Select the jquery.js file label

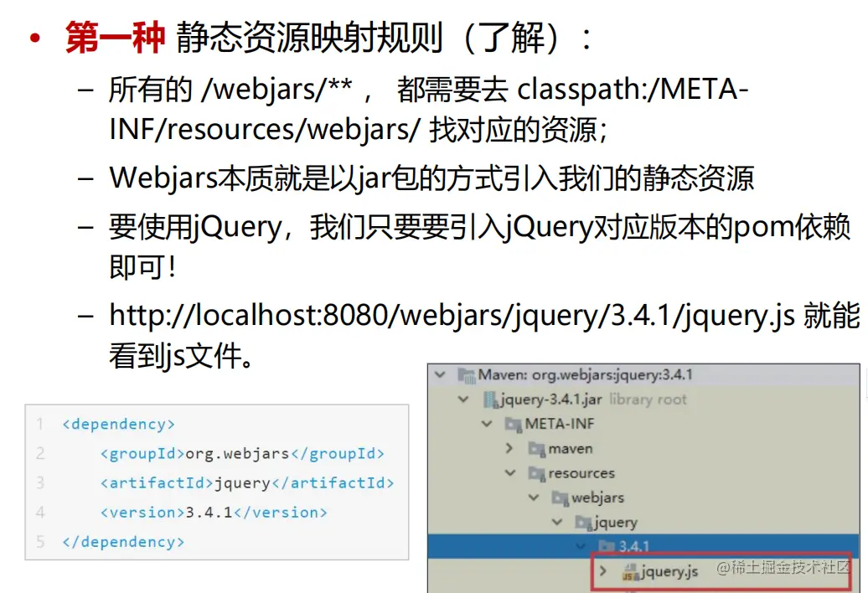669,571
